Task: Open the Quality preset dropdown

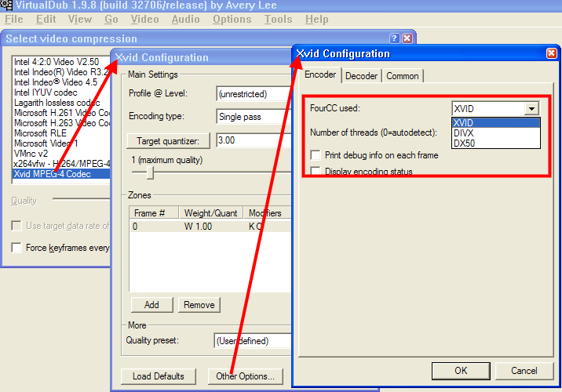Action: click(252, 341)
